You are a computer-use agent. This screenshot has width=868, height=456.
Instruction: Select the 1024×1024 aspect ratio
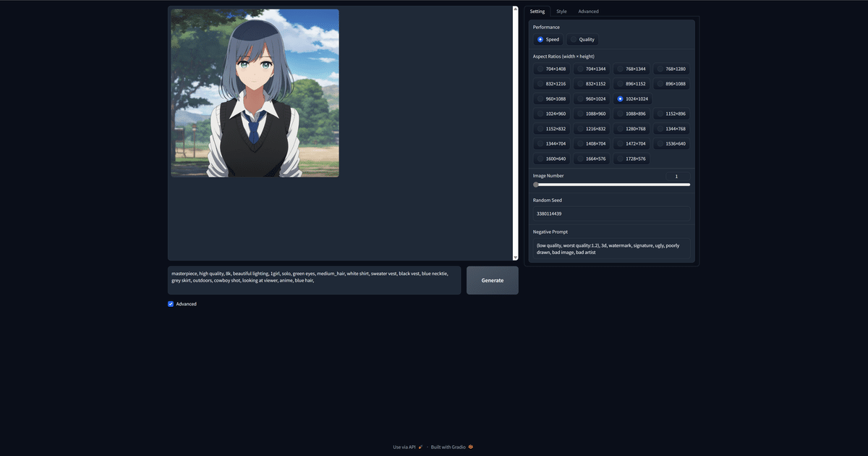click(634, 98)
